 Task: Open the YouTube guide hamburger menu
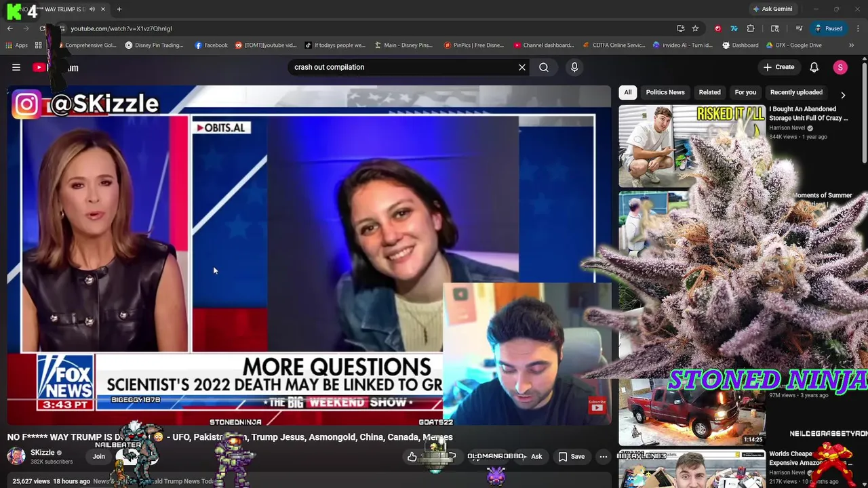[16, 67]
